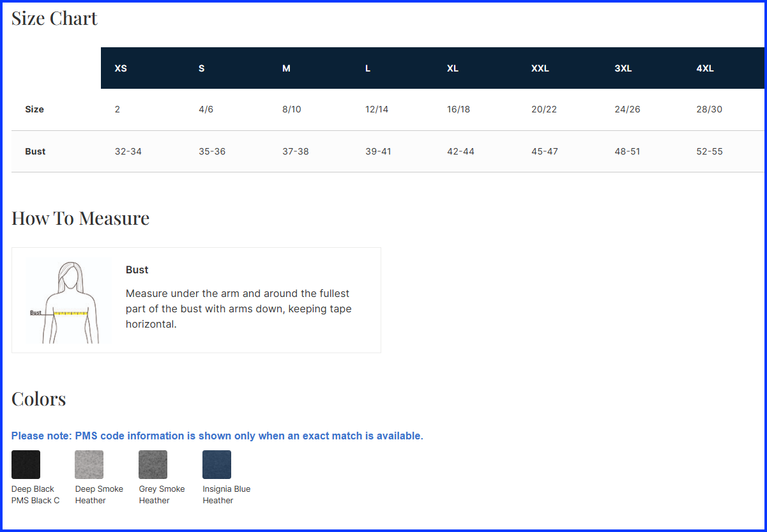Viewport: 767px width, 532px height.
Task: Click the S size column header
Action: pyautogui.click(x=202, y=68)
